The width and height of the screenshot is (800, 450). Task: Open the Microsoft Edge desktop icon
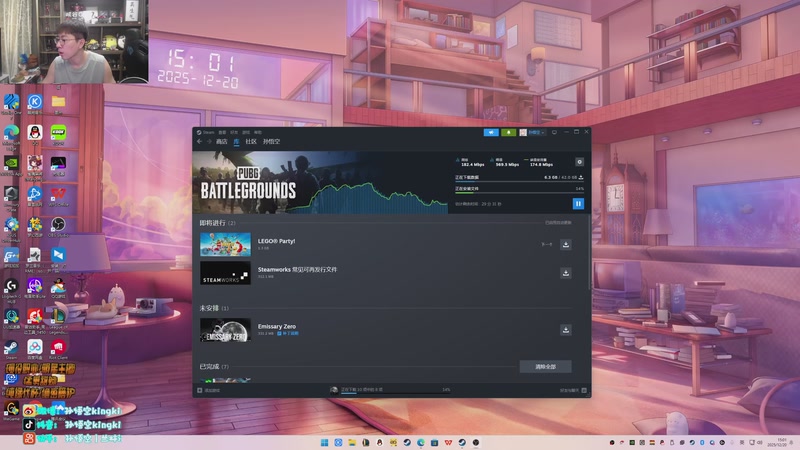(x=11, y=135)
